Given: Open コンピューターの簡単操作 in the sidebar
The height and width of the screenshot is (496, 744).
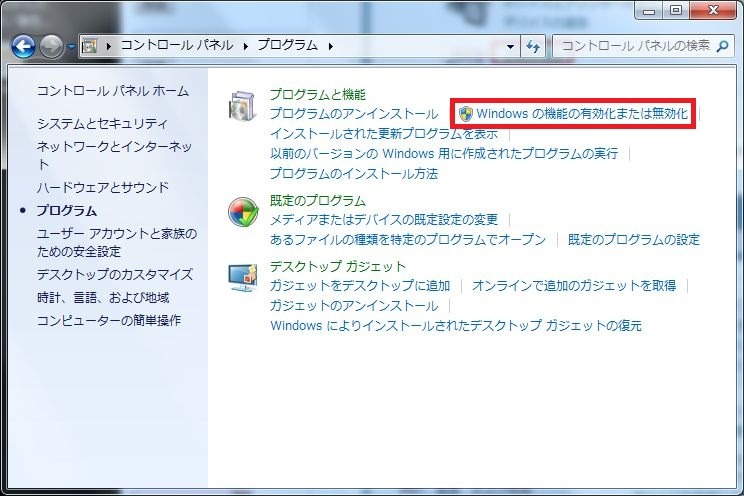Looking at the screenshot, I should [x=109, y=320].
